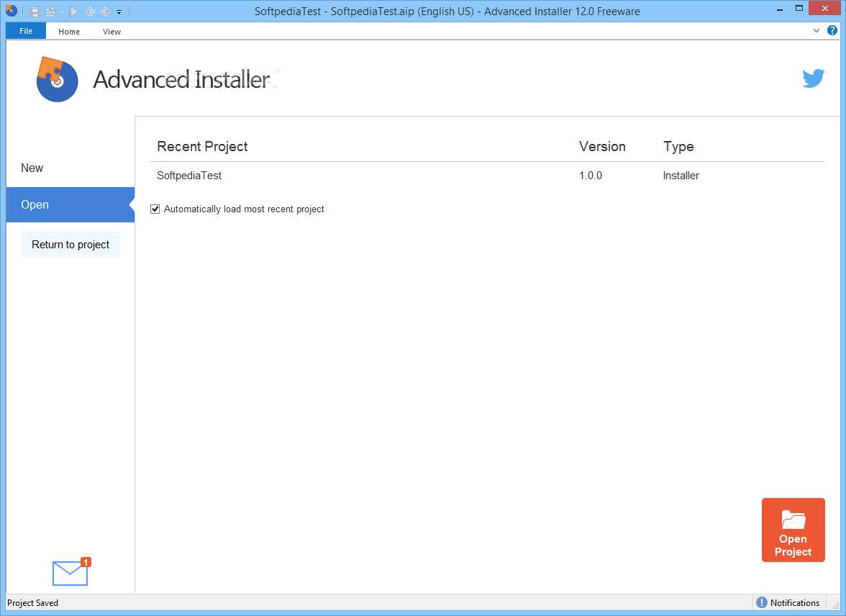Click the Type column header
This screenshot has width=846, height=616.
pos(678,147)
